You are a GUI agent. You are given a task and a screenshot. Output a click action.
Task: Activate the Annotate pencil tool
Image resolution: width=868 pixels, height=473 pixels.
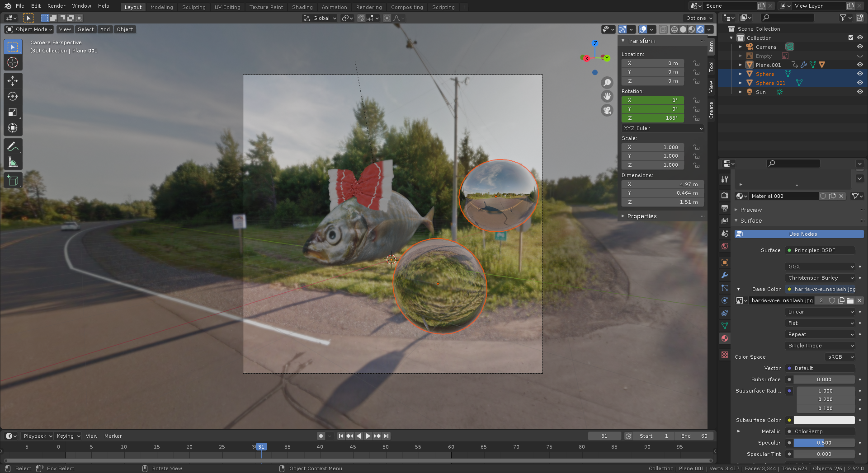pos(13,146)
